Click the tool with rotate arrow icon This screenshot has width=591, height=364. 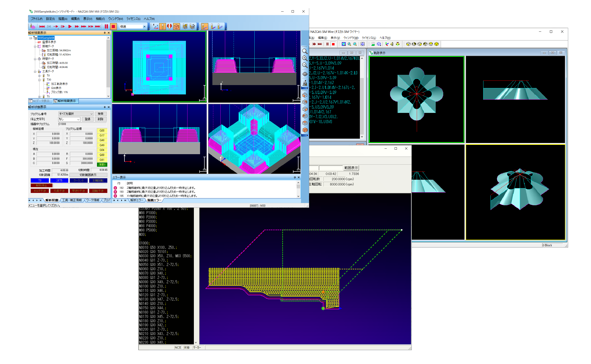tap(192, 26)
